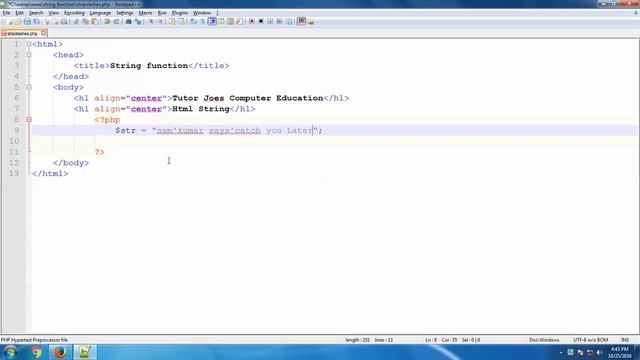
Task: Open the Run menu
Action: point(162,13)
